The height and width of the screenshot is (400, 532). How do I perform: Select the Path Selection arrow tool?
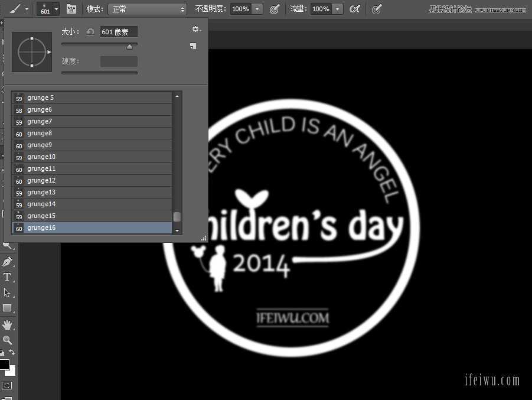pos(7,292)
